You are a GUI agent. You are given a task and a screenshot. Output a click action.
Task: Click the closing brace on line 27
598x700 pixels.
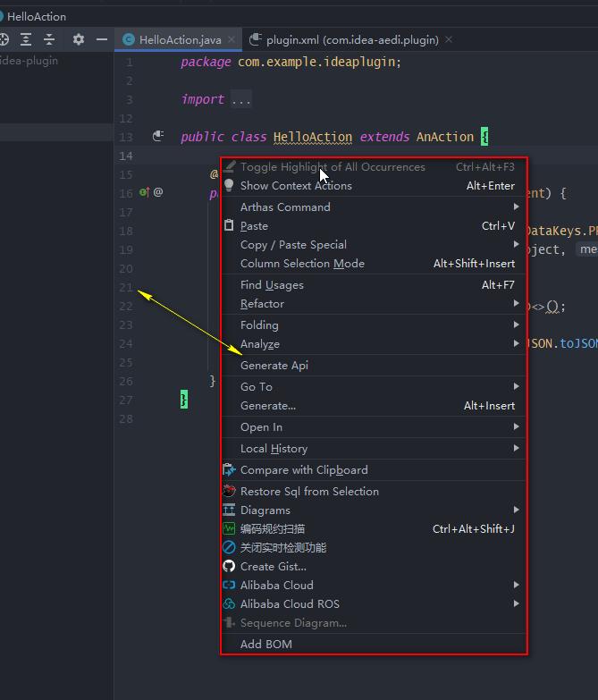(184, 400)
